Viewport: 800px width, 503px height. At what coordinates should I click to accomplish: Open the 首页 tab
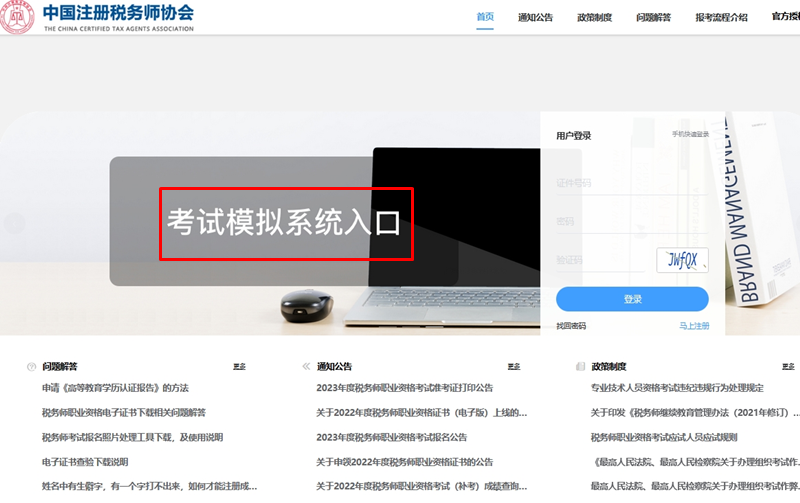coord(485,17)
